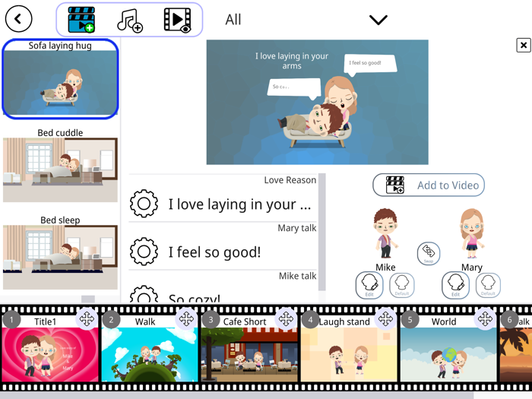Click the move handle on Laugh stand clip
This screenshot has width=532, height=399.
click(385, 319)
